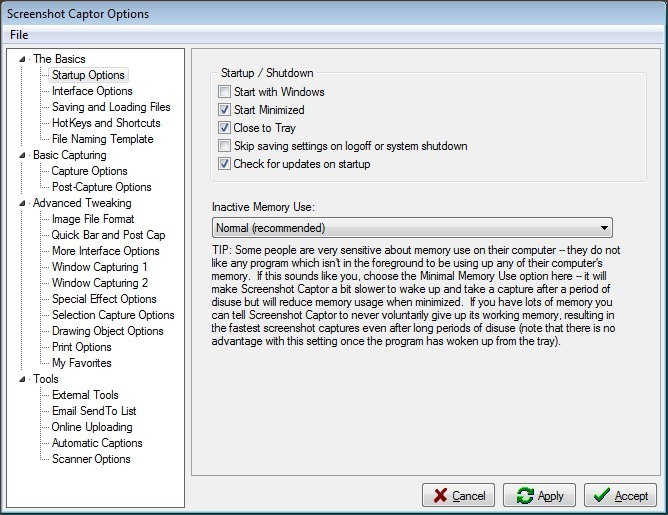668x515 pixels.
Task: Show Scanner Options page
Action: point(91,459)
